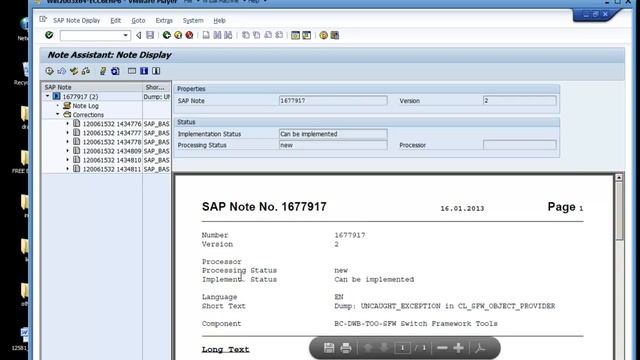The height and width of the screenshot is (360, 640).
Task: Click the Check SAP Note icon
Action: [x=103, y=71]
